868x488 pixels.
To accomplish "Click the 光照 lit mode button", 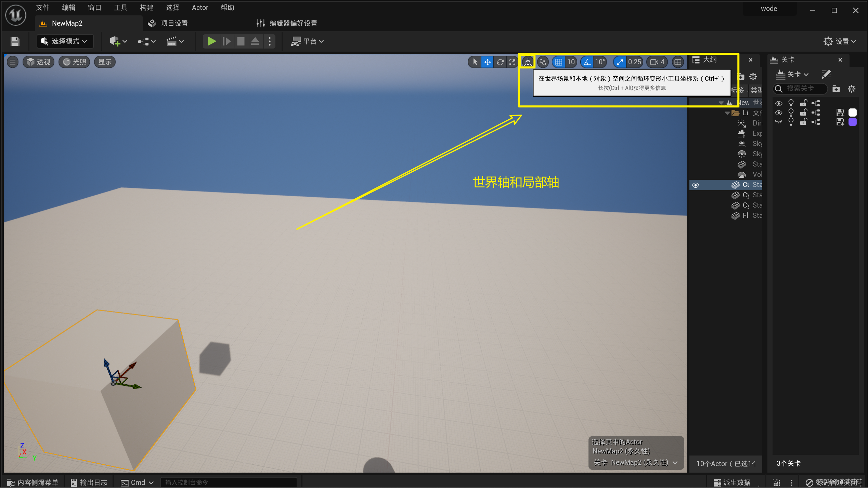I will pyautogui.click(x=74, y=62).
